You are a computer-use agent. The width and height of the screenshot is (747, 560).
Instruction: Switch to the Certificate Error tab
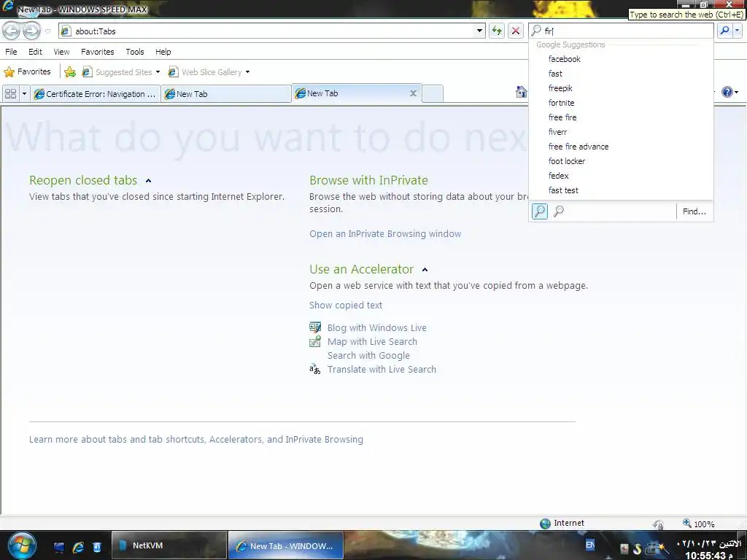[96, 94]
